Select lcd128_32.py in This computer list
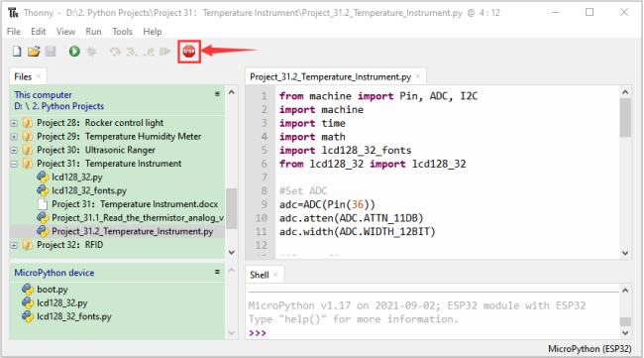Viewport: 644px width, 358px height. 77,178
